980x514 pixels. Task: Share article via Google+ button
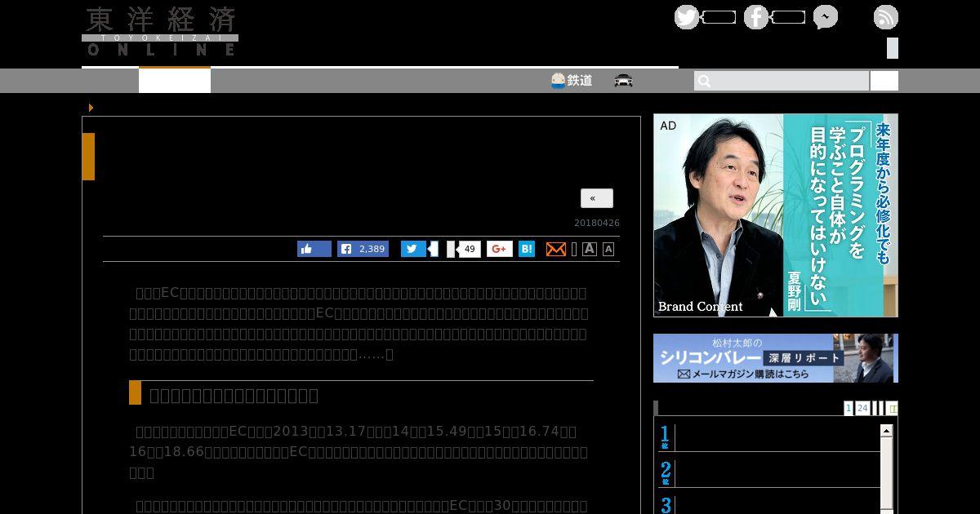pyautogui.click(x=500, y=249)
